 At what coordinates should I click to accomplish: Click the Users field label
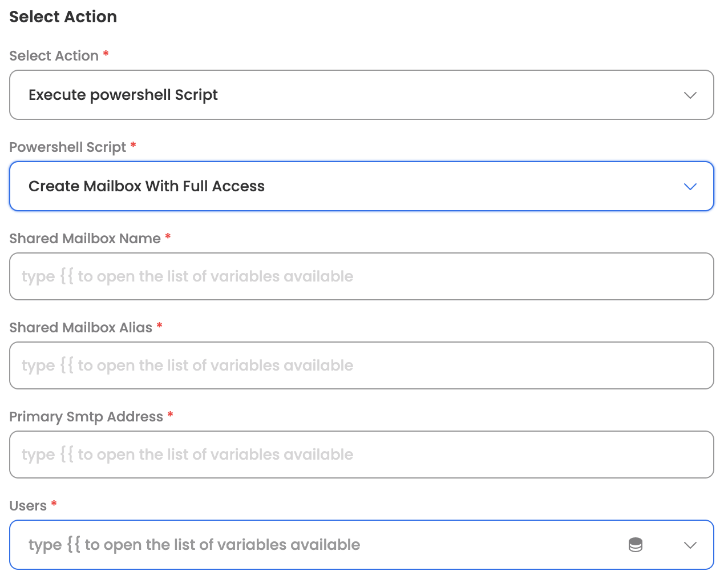coord(28,506)
